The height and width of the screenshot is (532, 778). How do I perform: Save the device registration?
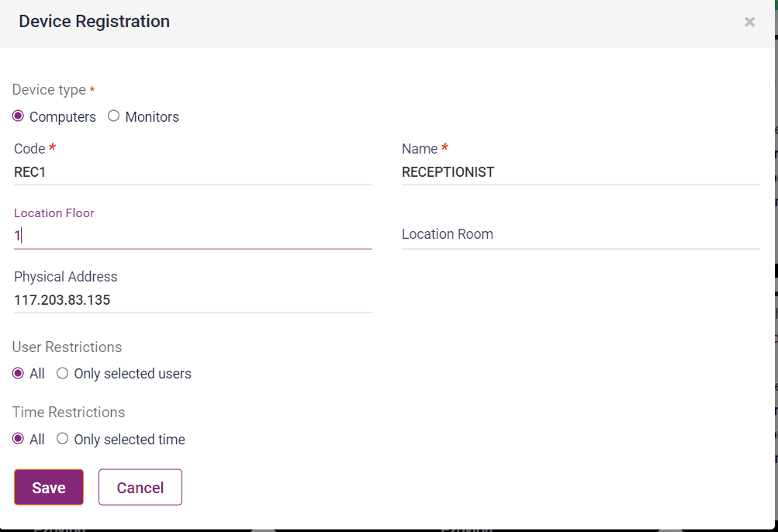point(48,487)
